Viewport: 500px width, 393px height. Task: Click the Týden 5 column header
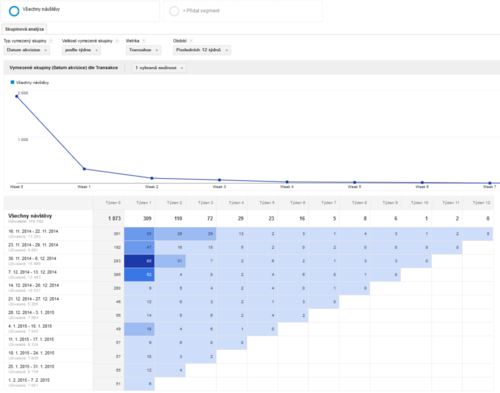coord(262,203)
